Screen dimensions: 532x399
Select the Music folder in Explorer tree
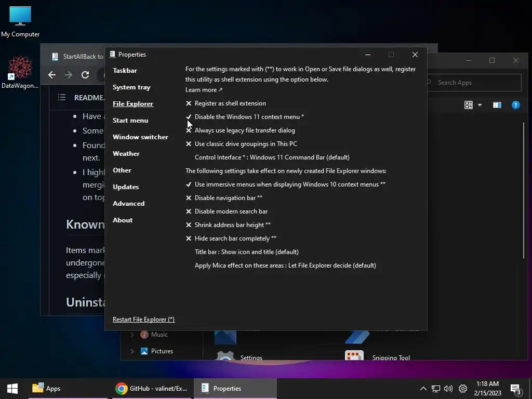coord(159,335)
